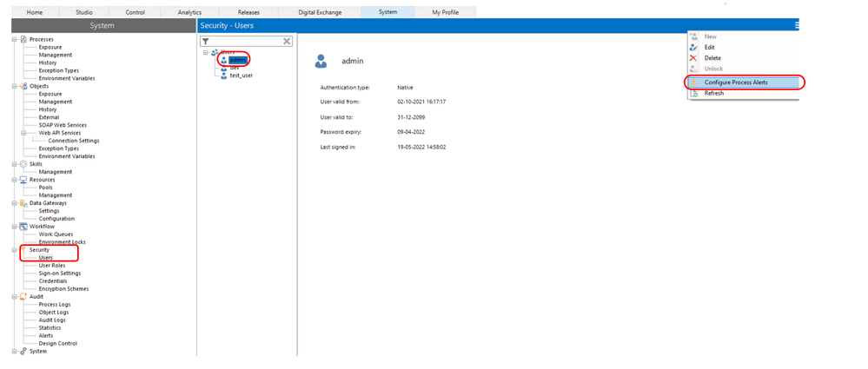Image resolution: width=868 pixels, height=369 pixels.
Task: Select the admin user in tree
Action: [x=237, y=59]
